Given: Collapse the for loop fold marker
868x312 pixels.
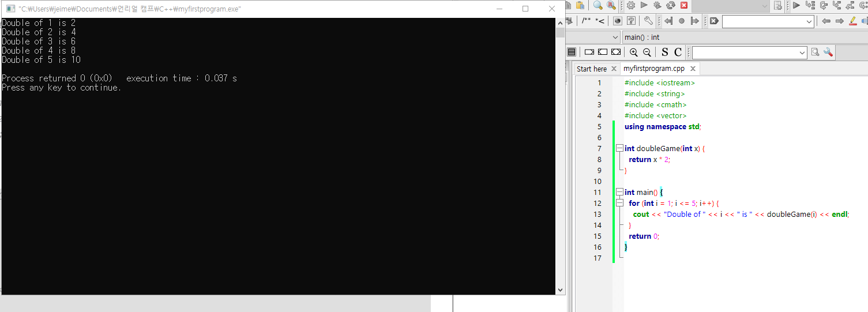Looking at the screenshot, I should (x=619, y=203).
